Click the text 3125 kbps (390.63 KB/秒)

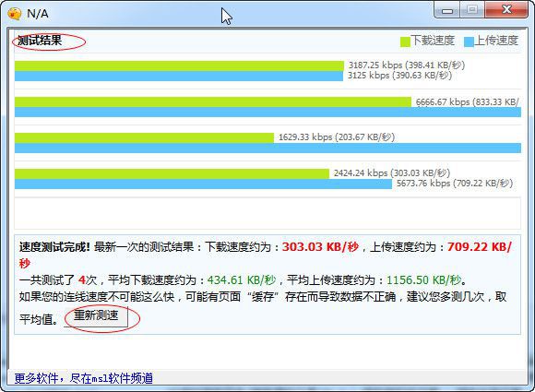(400, 75)
